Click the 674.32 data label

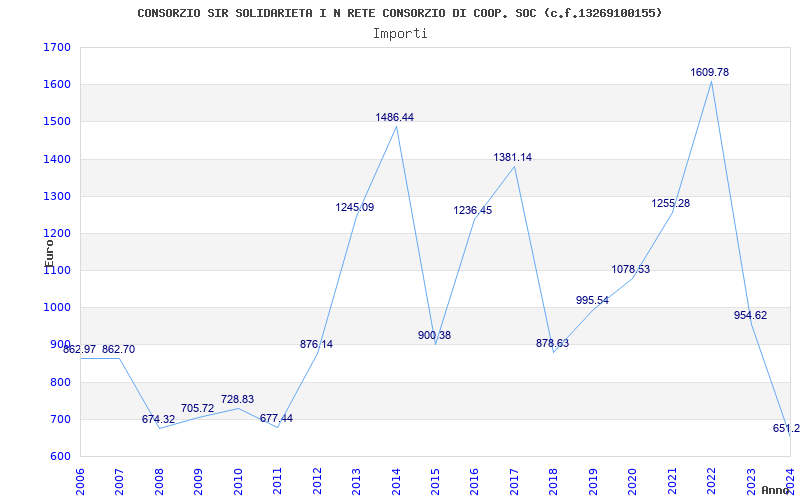coord(158,419)
